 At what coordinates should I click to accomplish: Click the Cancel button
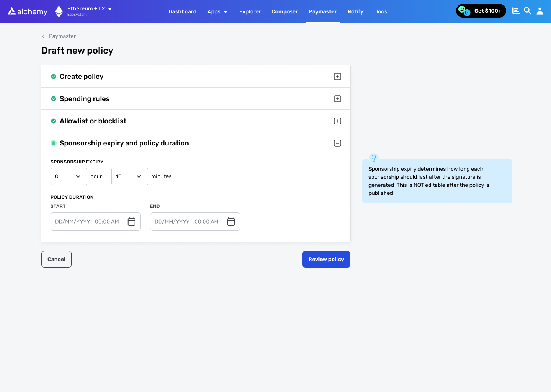tap(56, 259)
